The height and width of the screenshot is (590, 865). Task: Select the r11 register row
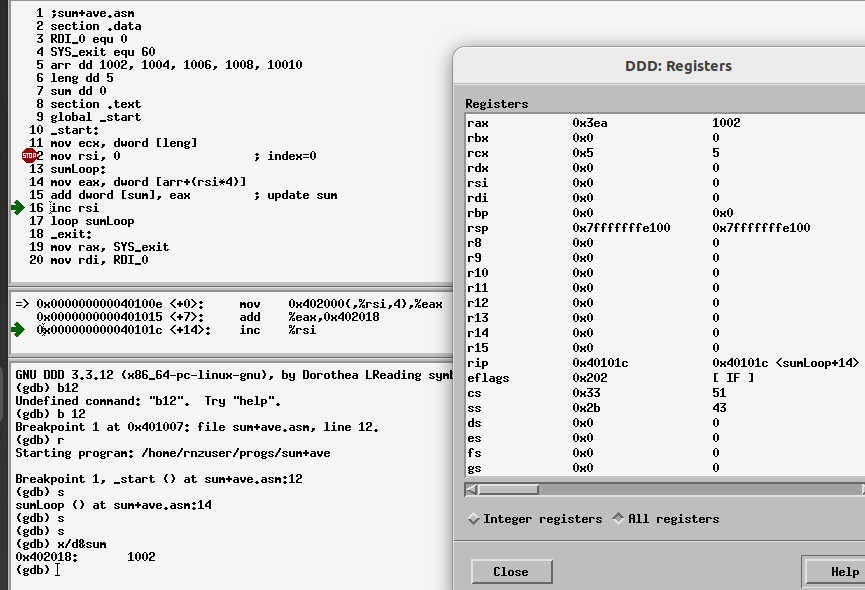665,287
